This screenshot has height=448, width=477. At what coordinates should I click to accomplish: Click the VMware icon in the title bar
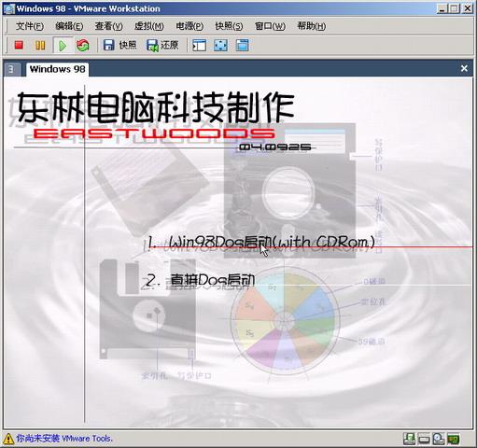(8, 8)
